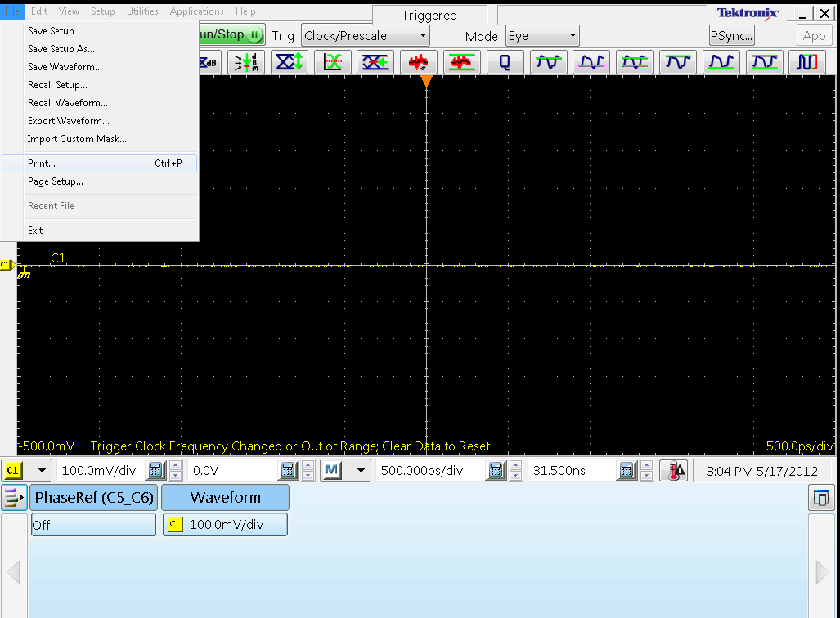840x618 pixels.
Task: Click the last toolbar icon with red bracket
Action: 806,62
